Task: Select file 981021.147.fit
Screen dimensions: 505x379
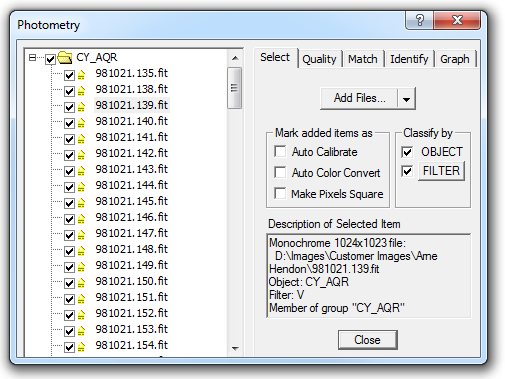Action: tap(132, 233)
